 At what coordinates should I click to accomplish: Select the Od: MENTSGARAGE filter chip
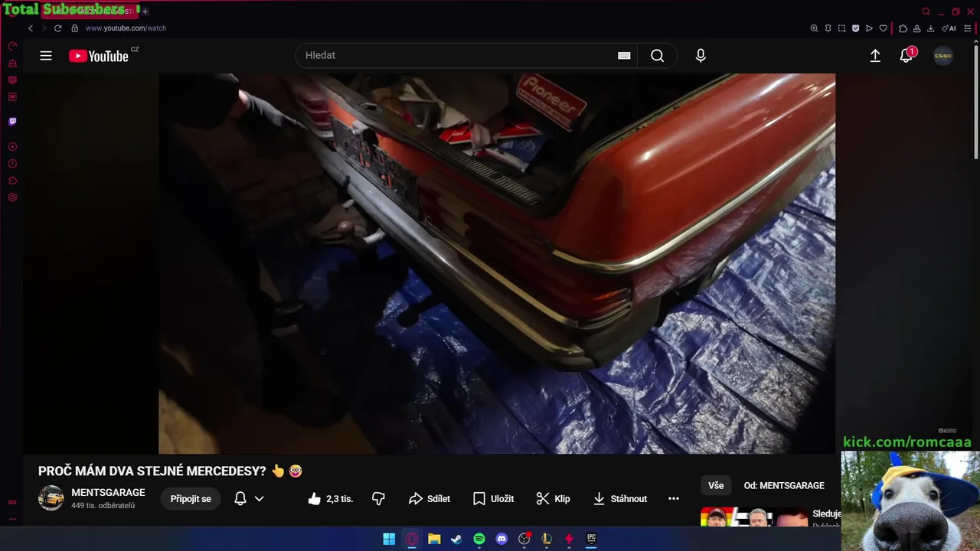point(784,485)
